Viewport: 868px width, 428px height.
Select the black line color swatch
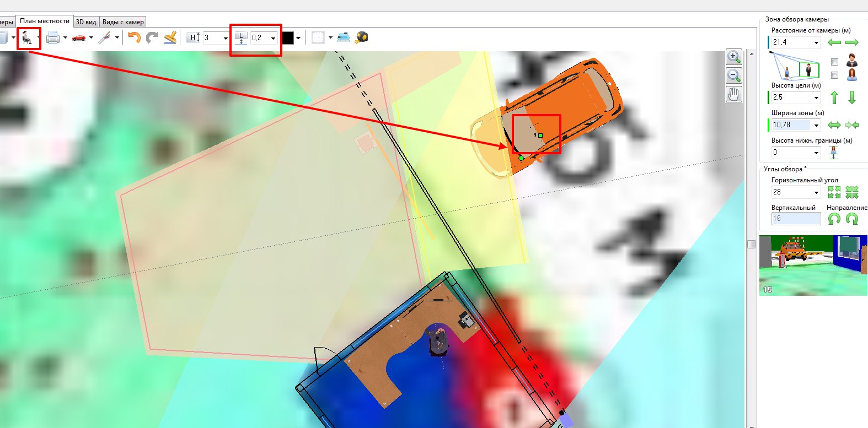point(288,38)
